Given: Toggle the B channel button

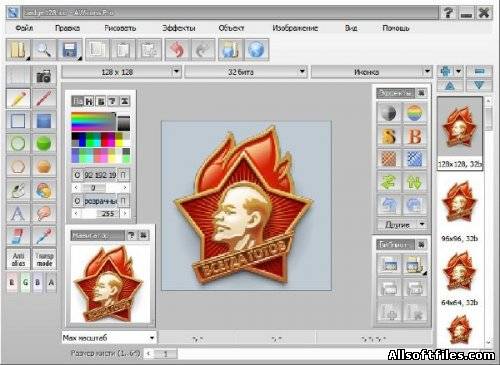Looking at the screenshot, I should click(38, 283).
